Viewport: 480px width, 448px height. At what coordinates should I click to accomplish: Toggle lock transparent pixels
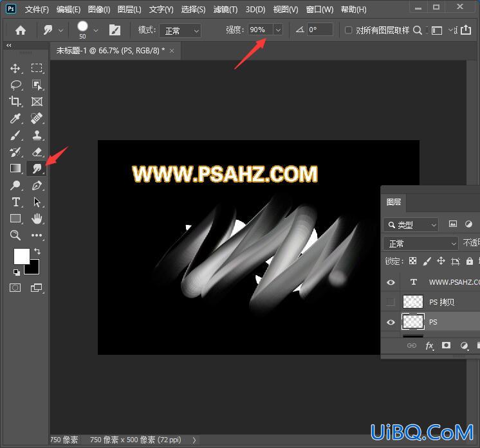(412, 261)
